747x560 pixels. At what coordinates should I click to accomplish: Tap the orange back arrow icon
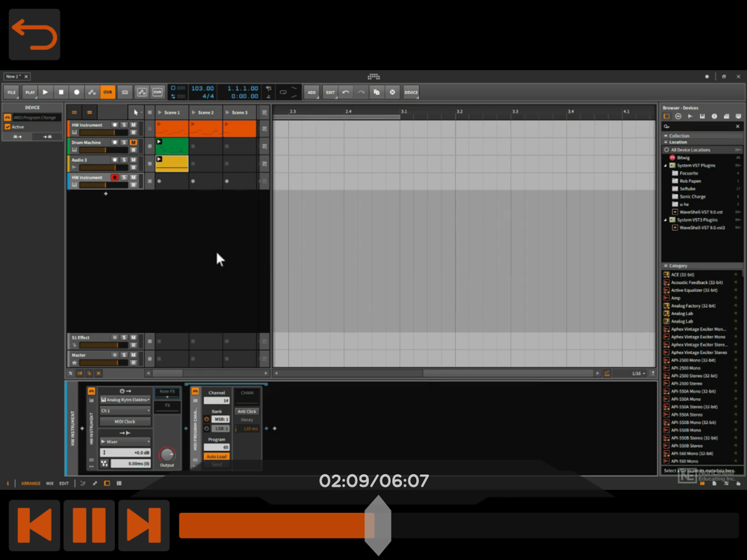34,34
